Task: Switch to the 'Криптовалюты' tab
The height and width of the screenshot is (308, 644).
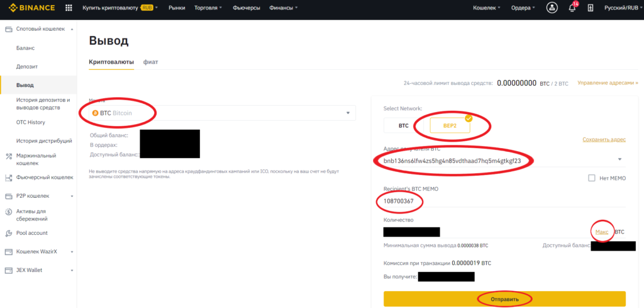Action: point(111,62)
